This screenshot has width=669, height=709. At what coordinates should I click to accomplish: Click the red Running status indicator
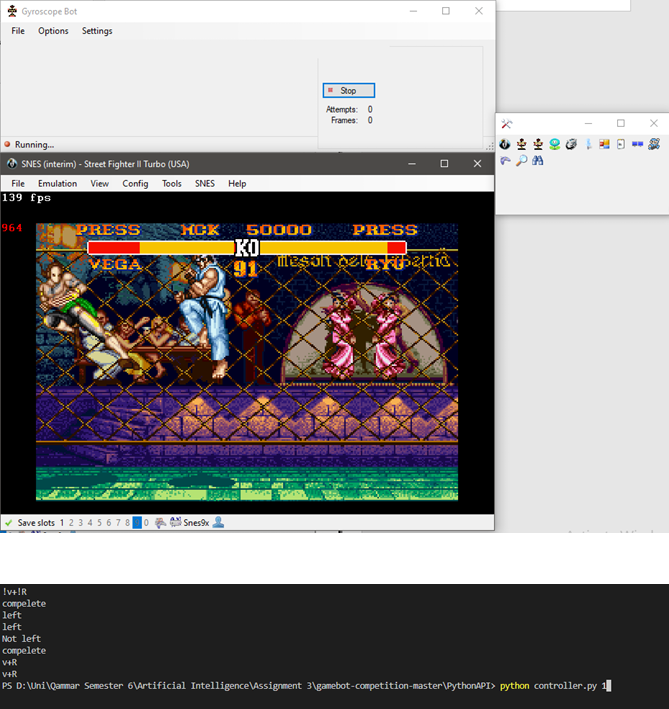pos(7,144)
